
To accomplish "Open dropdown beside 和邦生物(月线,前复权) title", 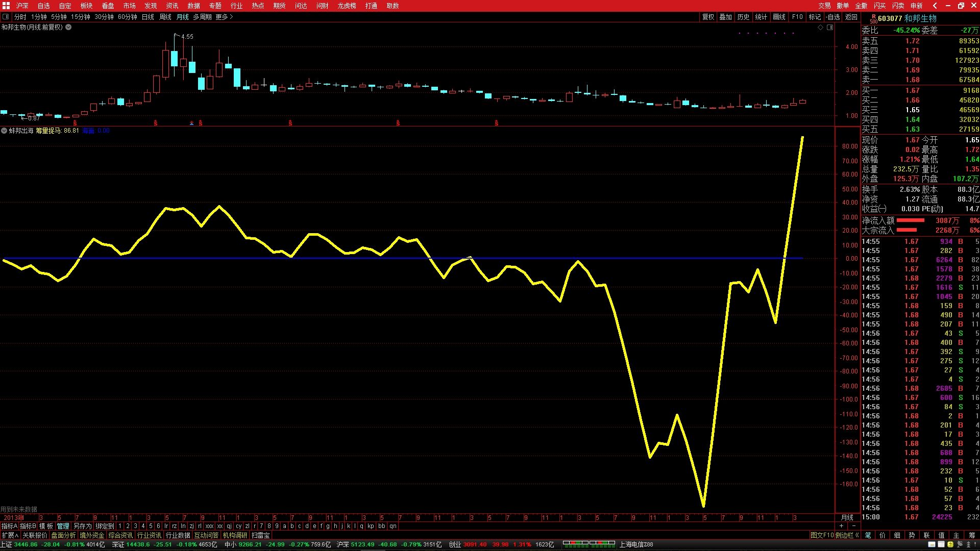I will click(x=68, y=27).
